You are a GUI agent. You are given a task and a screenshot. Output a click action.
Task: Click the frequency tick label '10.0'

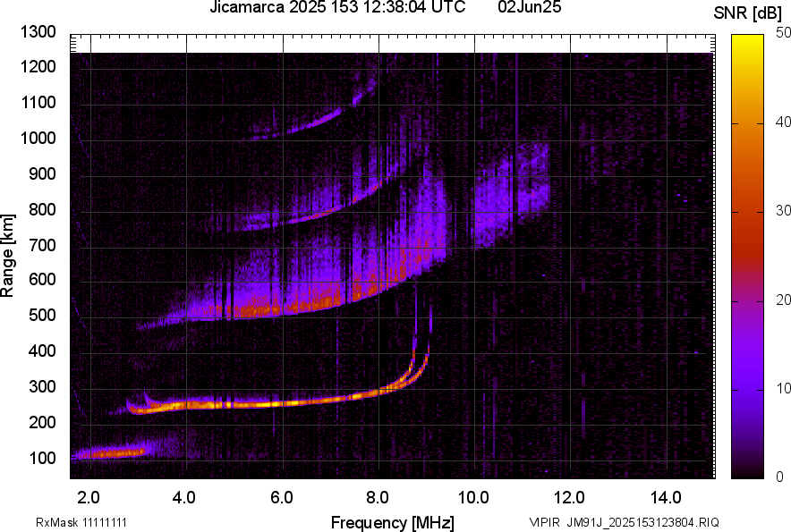[x=473, y=498]
